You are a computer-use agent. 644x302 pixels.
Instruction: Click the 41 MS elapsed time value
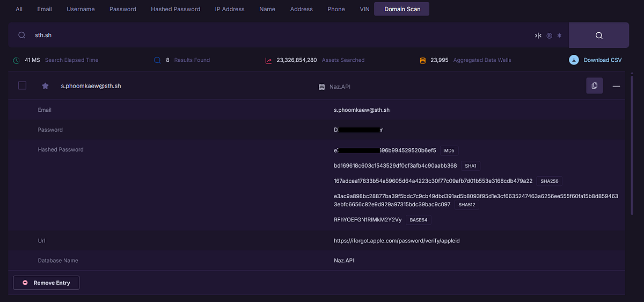[32, 60]
